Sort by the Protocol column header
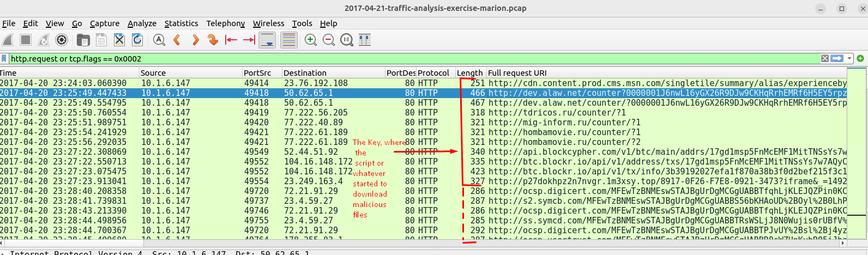 pos(436,73)
